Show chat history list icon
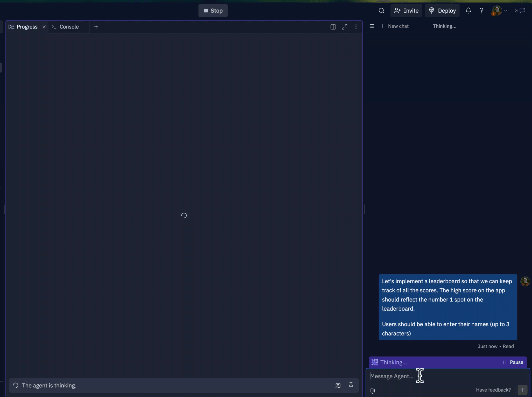This screenshot has width=532, height=397. [371, 26]
